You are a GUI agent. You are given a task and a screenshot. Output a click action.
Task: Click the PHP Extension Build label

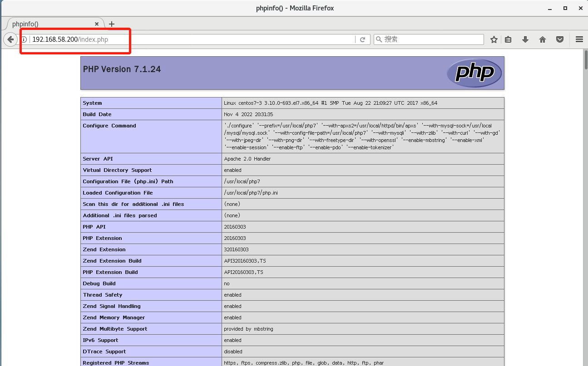pos(110,272)
